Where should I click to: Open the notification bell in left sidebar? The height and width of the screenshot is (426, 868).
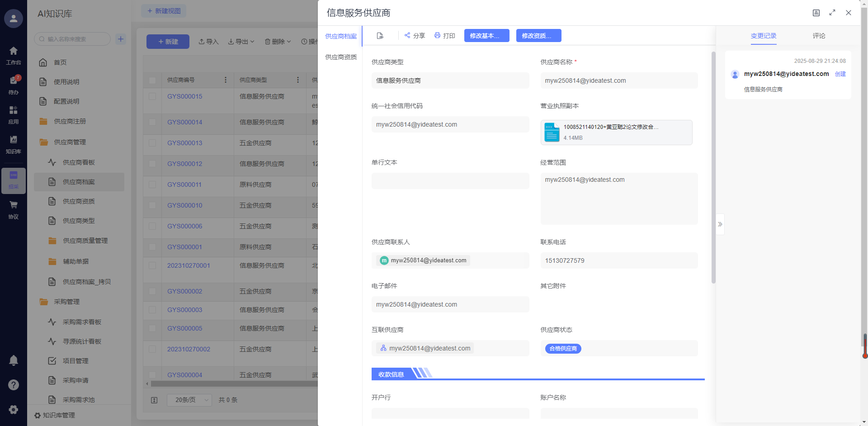pos(14,360)
